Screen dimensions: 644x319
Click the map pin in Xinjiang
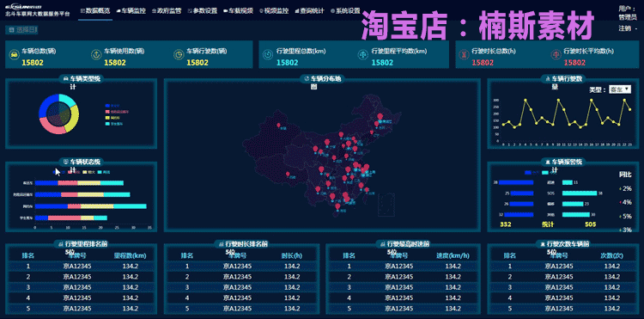point(279,125)
